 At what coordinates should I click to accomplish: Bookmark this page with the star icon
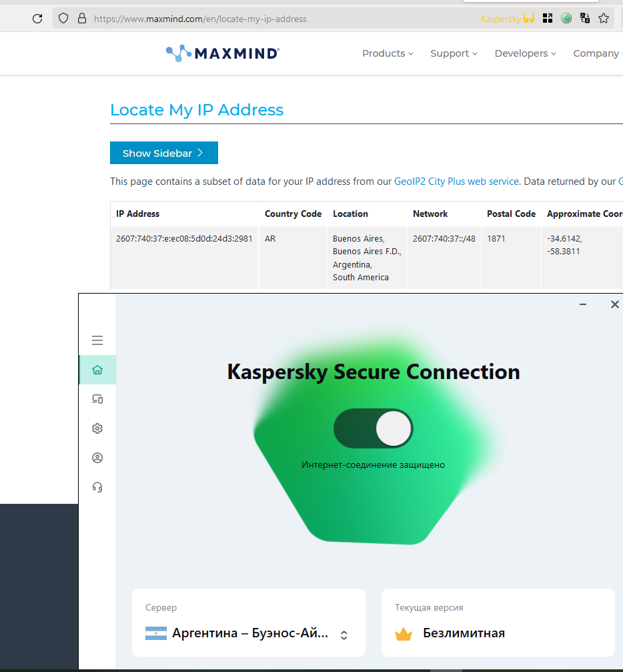point(603,18)
